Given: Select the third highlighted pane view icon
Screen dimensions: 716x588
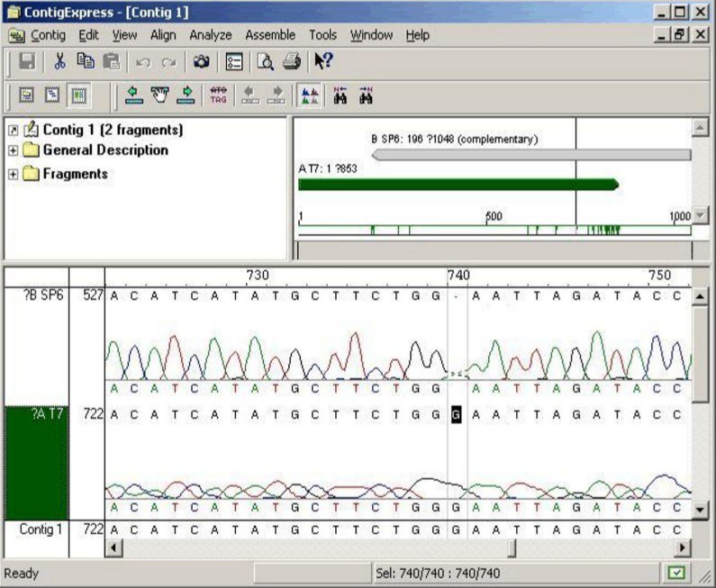Looking at the screenshot, I should [x=78, y=95].
